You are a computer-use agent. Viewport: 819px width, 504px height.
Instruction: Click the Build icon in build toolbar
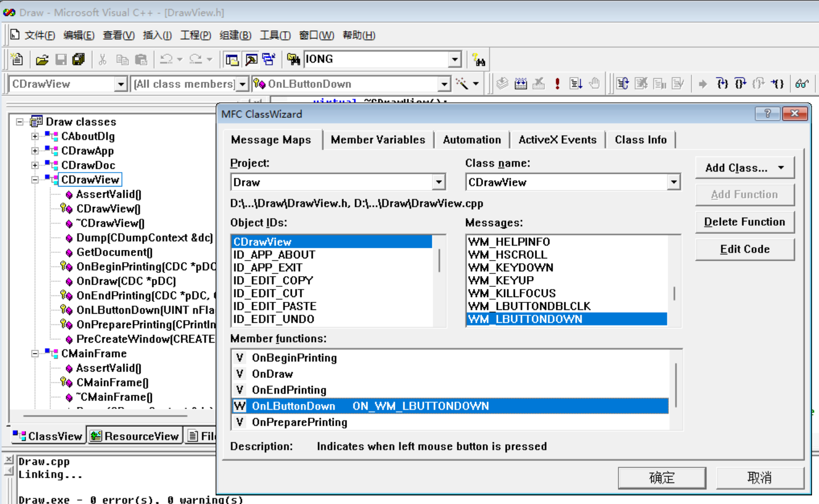(521, 84)
